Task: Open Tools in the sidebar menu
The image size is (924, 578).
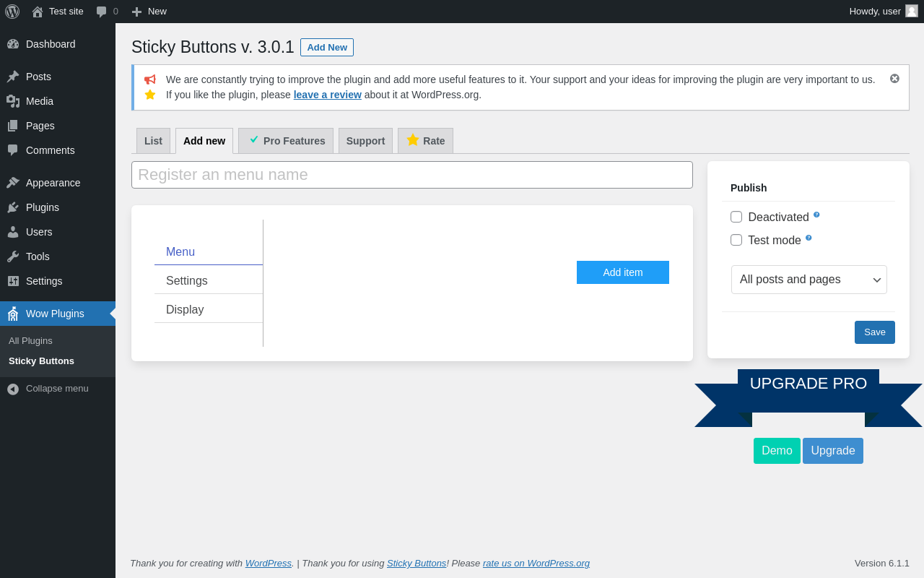Action: [x=58, y=256]
